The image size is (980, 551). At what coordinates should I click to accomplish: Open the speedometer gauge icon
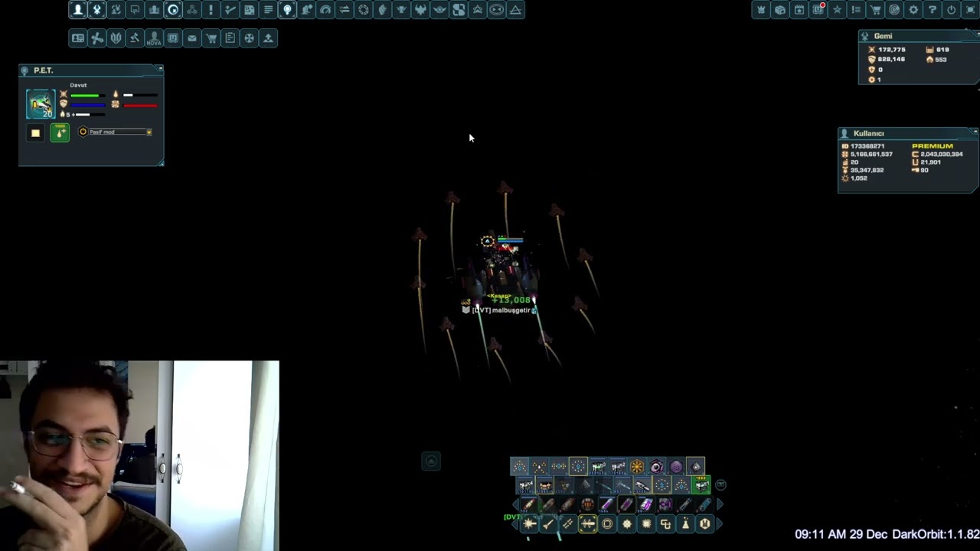(x=325, y=10)
